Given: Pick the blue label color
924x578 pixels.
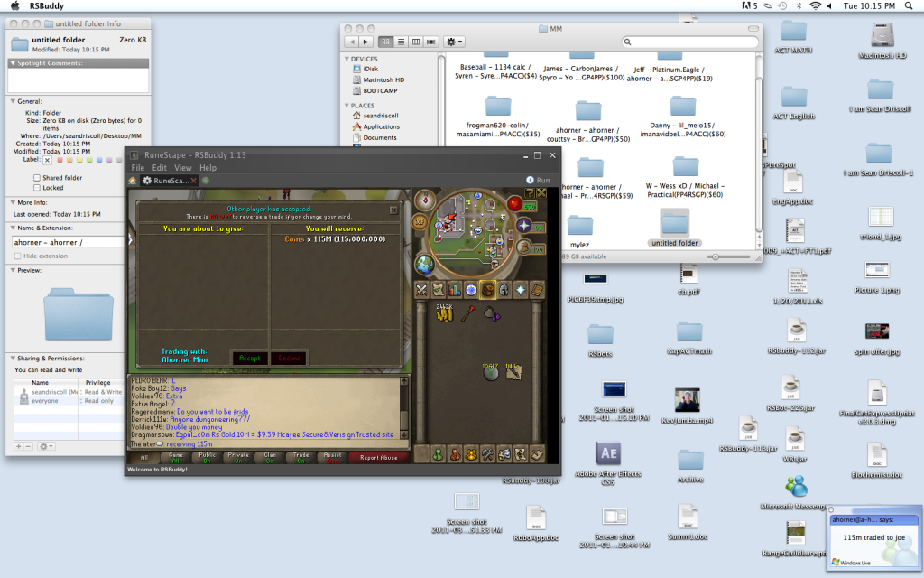Looking at the screenshot, I should click(99, 160).
